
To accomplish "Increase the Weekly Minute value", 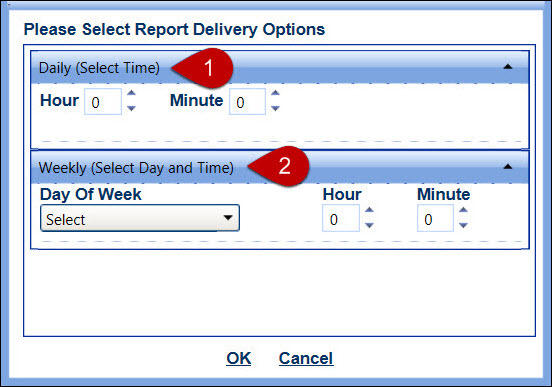I will click(x=463, y=210).
